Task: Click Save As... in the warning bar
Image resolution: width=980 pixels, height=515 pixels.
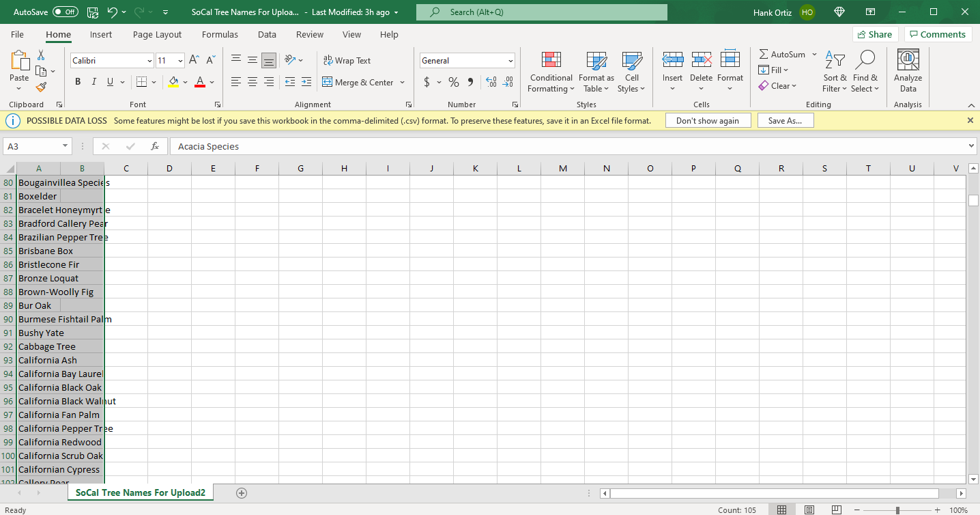Action: (x=786, y=120)
